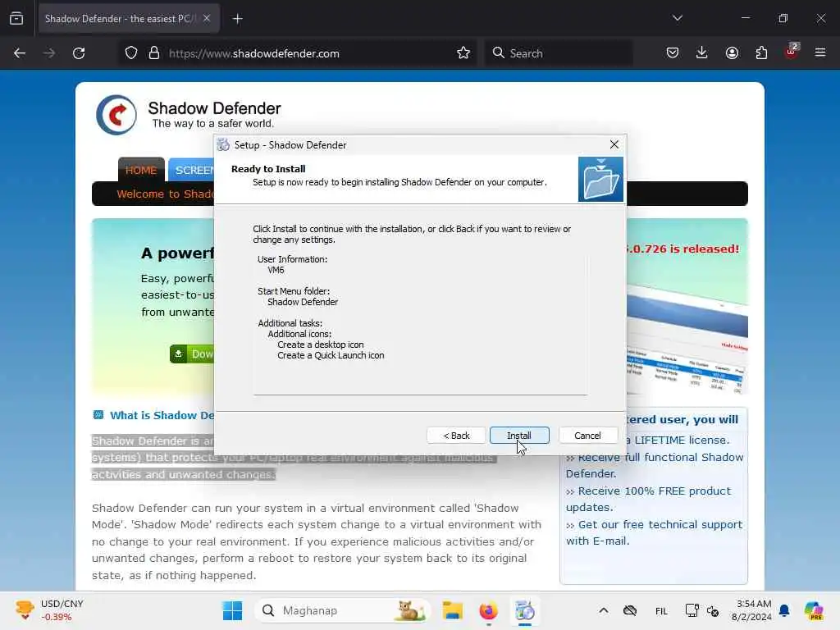Click the site security padlock icon

pyautogui.click(x=154, y=53)
